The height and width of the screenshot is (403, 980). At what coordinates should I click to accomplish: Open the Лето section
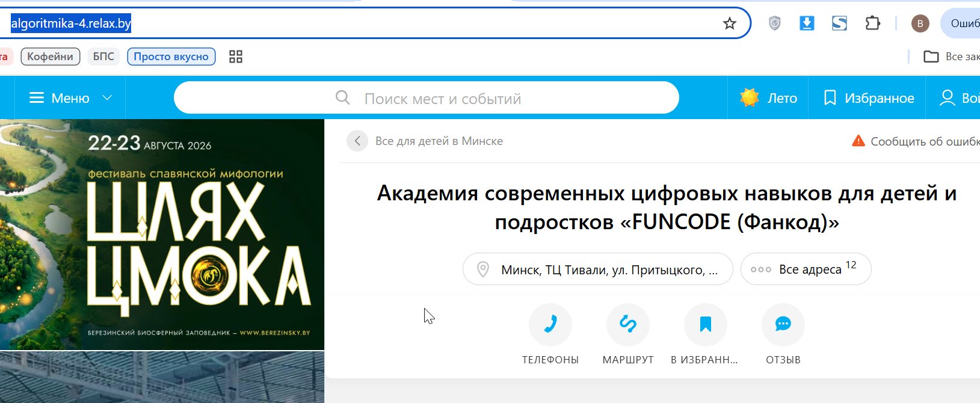[x=768, y=97]
